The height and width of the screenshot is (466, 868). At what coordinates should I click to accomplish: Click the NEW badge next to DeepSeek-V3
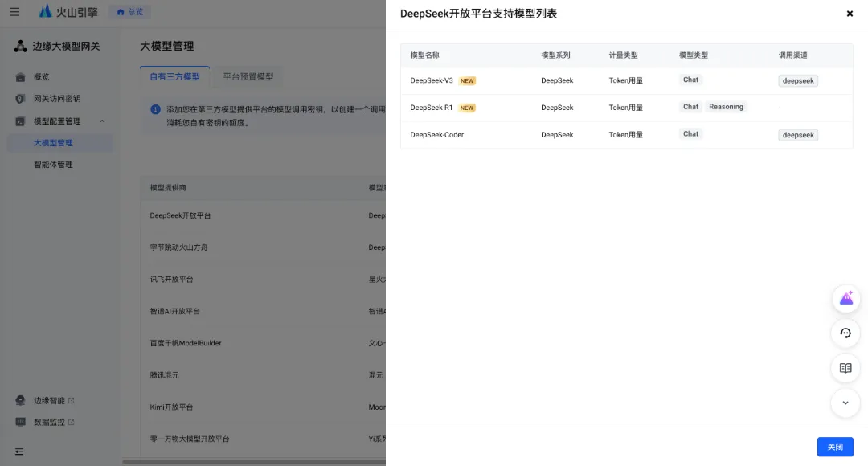tap(467, 81)
